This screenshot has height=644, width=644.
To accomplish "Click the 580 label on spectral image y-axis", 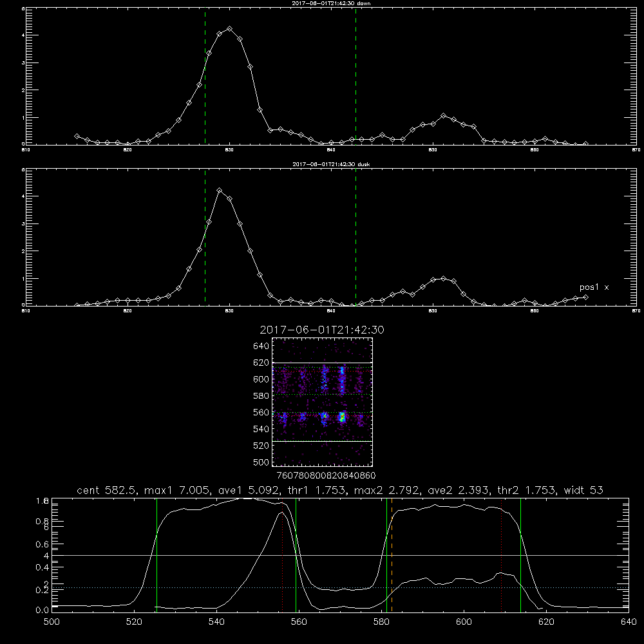I will pos(261,396).
